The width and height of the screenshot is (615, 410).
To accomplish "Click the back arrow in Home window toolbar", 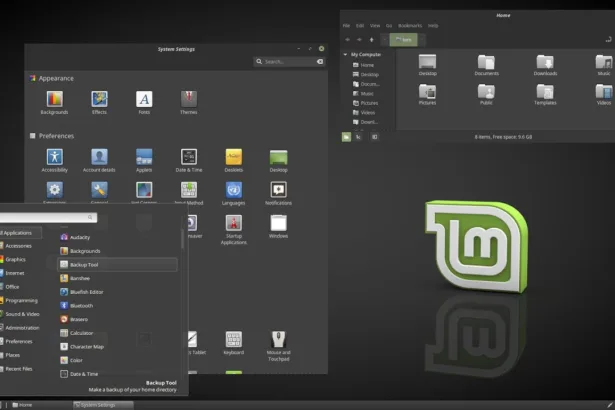I will click(348, 40).
